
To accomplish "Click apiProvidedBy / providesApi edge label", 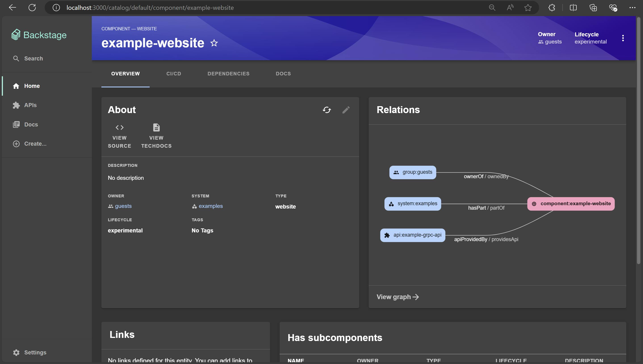I will (x=486, y=240).
